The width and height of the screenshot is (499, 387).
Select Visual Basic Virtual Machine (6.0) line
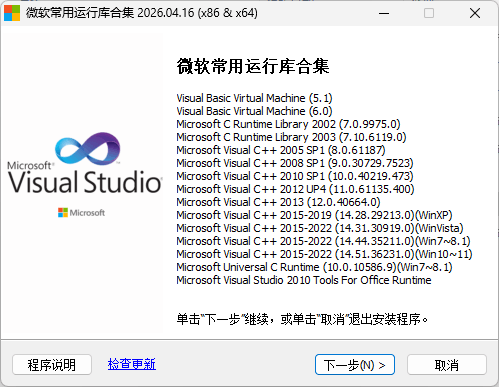click(x=254, y=111)
